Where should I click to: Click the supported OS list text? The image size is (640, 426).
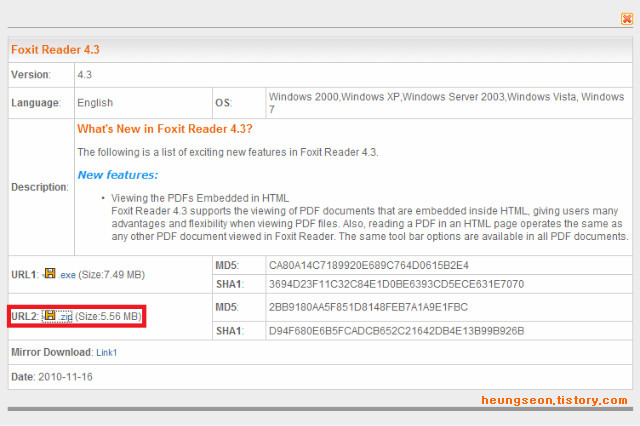tap(446, 103)
